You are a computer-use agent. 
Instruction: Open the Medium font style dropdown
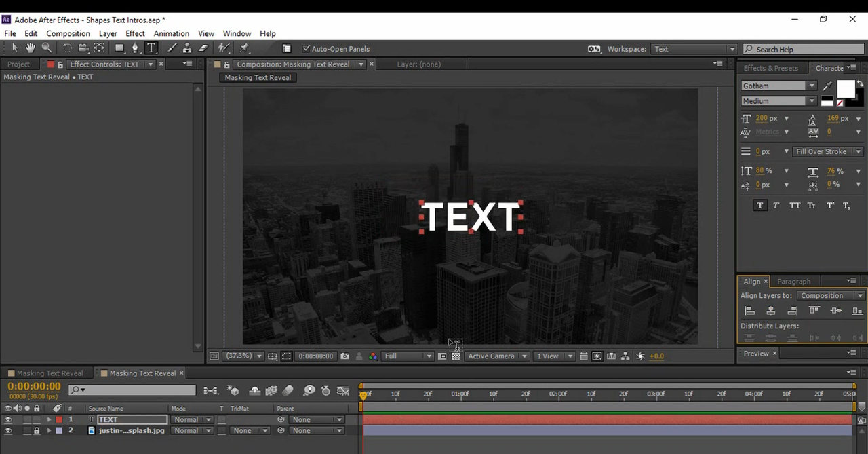tap(812, 101)
